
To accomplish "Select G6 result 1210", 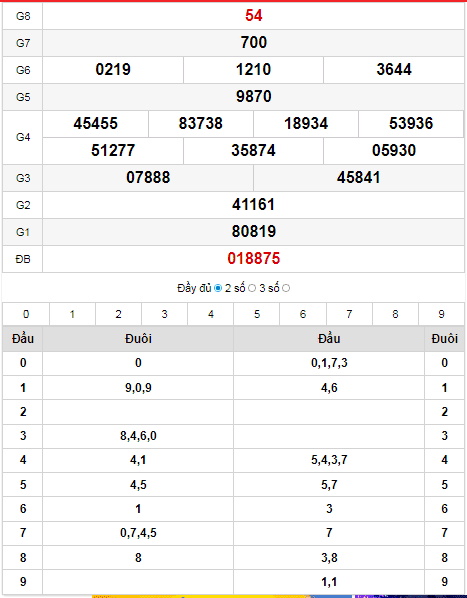I will [x=254, y=69].
